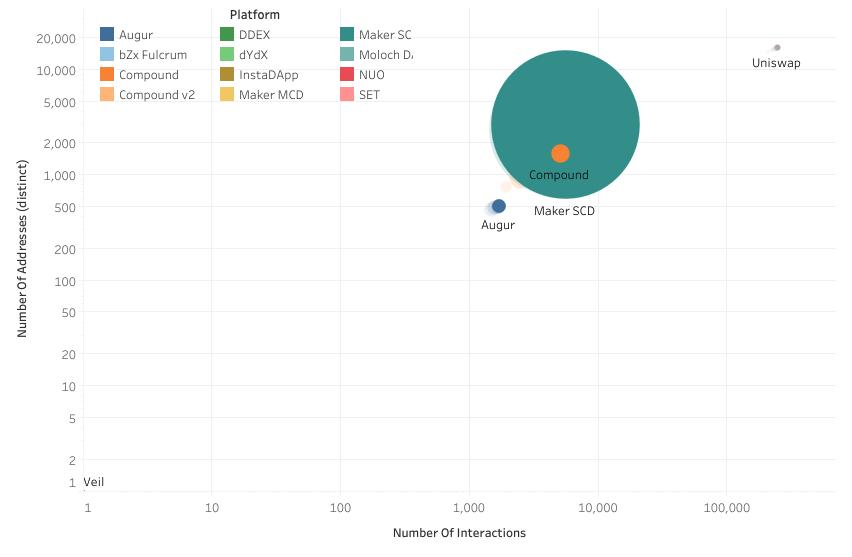Screen dimensions: 852x557
Task: Select the Number Of Interactions axis title
Action: [x=459, y=533]
